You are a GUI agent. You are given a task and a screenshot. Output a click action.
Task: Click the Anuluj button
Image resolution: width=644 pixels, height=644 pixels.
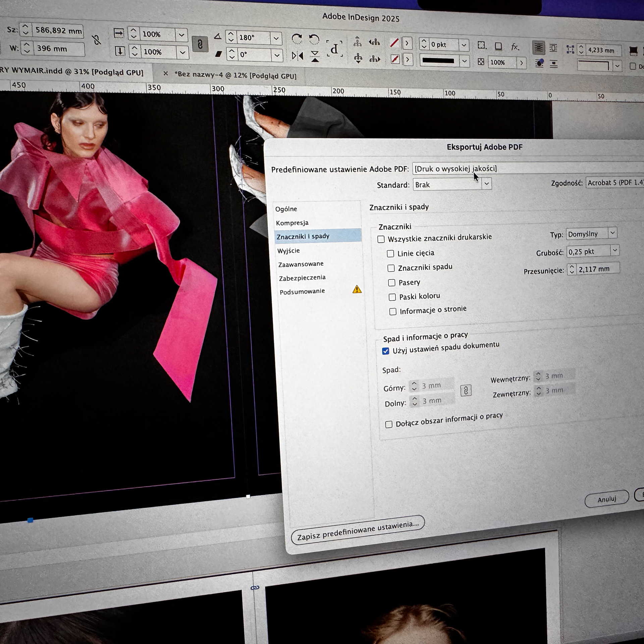606,499
